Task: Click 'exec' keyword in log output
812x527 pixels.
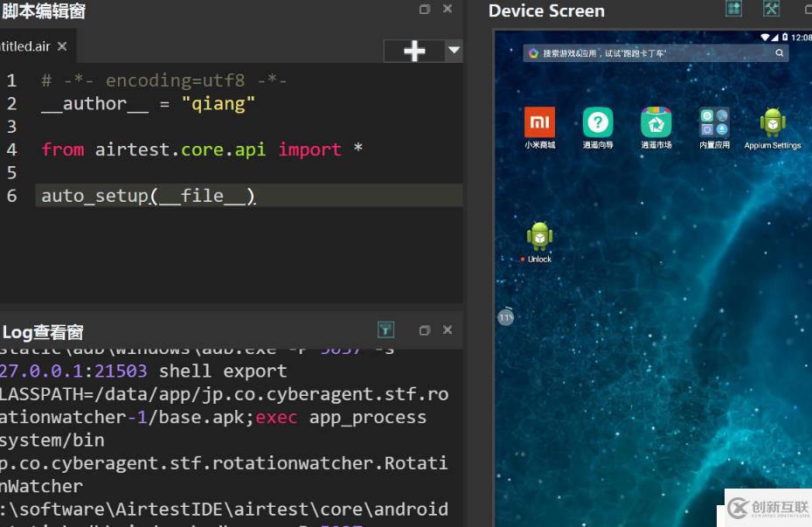Action: tap(276, 417)
